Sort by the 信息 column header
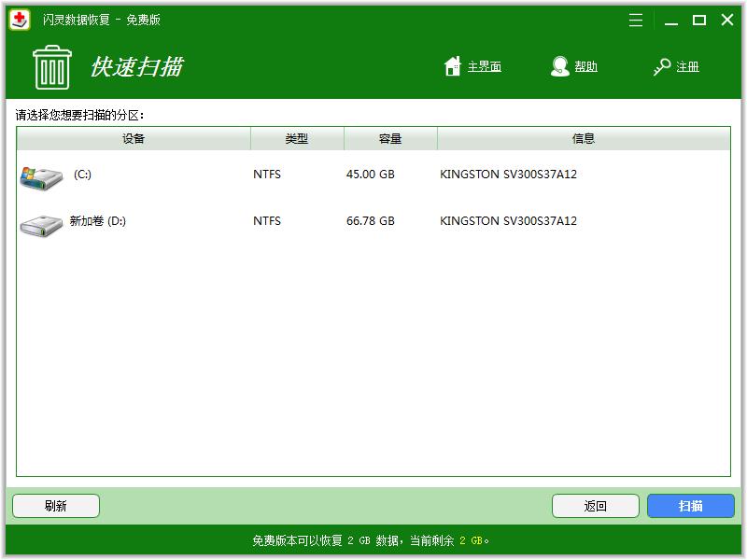This screenshot has width=747, height=560. coord(584,139)
